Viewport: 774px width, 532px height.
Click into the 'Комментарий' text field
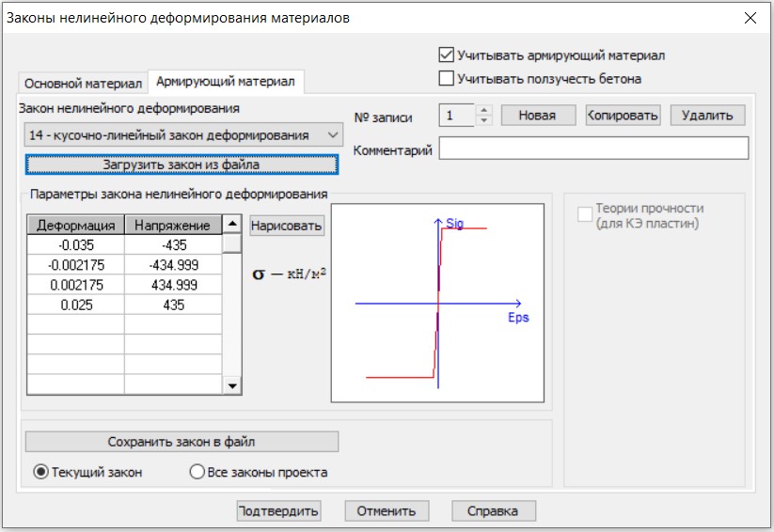click(x=592, y=149)
